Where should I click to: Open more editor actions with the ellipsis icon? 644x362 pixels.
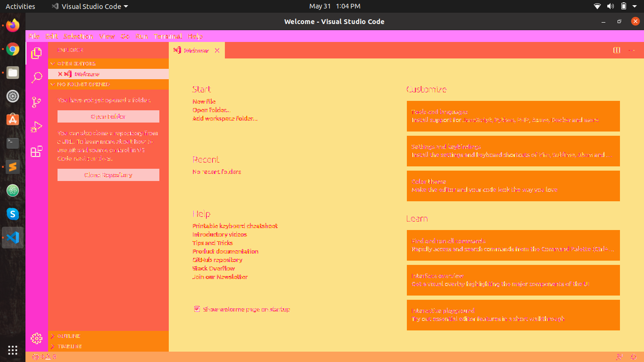(632, 50)
